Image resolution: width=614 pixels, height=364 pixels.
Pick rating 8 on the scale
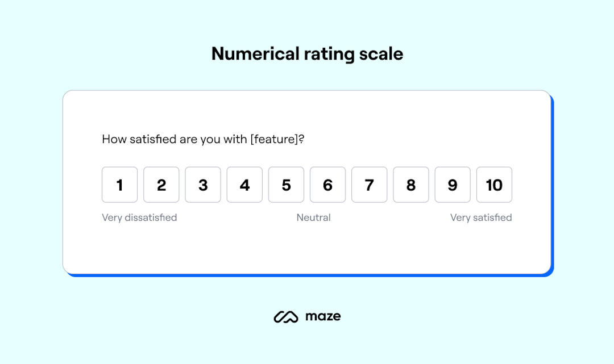click(411, 185)
